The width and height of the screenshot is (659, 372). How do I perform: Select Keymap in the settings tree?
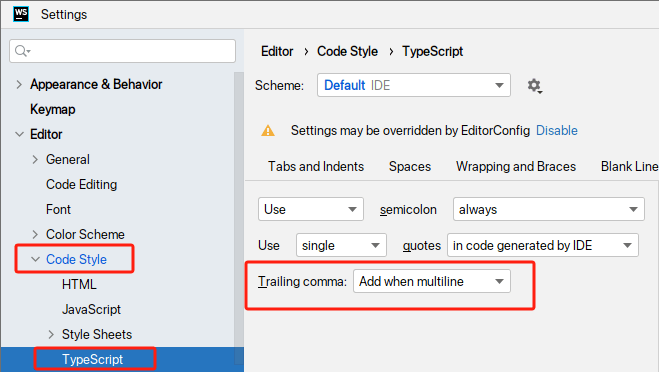click(53, 109)
